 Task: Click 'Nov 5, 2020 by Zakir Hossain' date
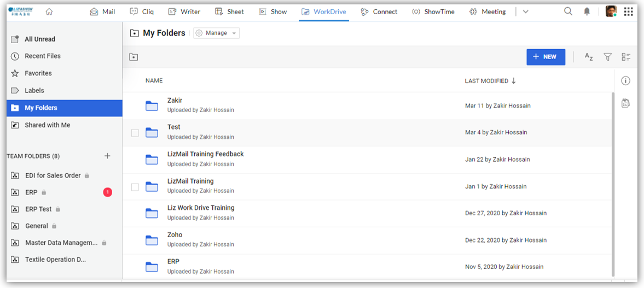click(x=504, y=267)
